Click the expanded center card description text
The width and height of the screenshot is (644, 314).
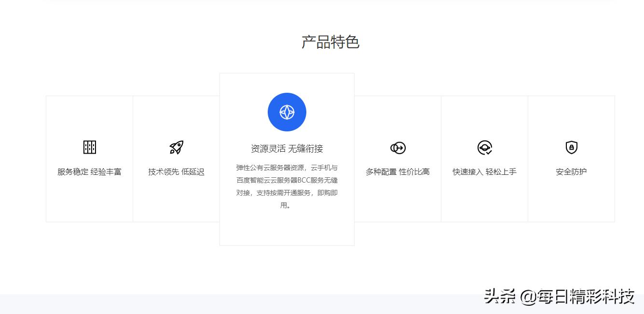[x=287, y=186]
